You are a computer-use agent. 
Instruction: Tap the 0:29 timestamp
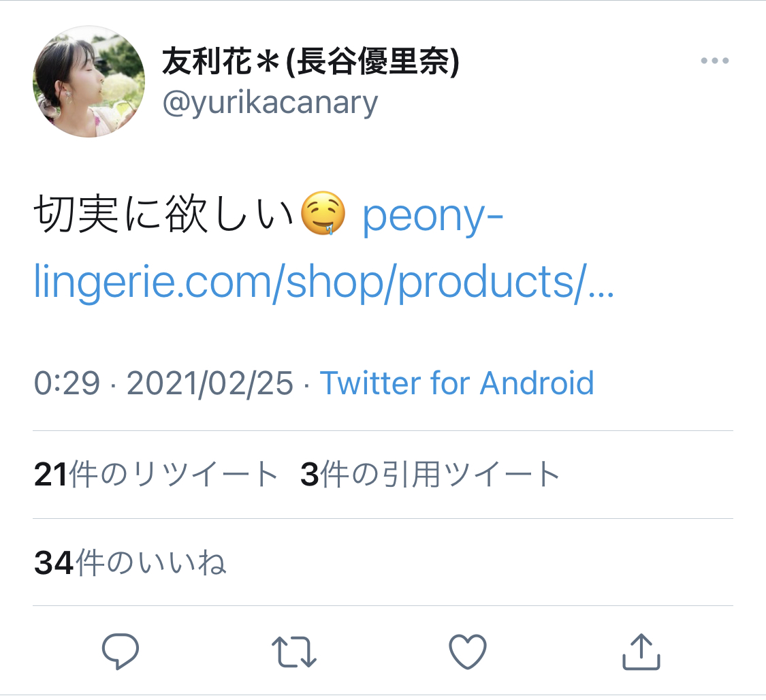[67, 383]
